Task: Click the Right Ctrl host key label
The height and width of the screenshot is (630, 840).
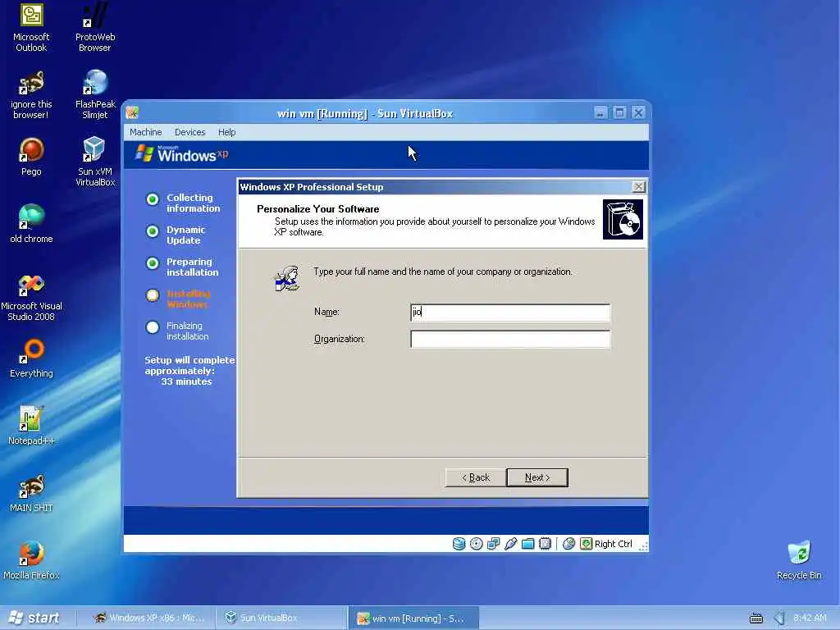Action: pos(614,544)
